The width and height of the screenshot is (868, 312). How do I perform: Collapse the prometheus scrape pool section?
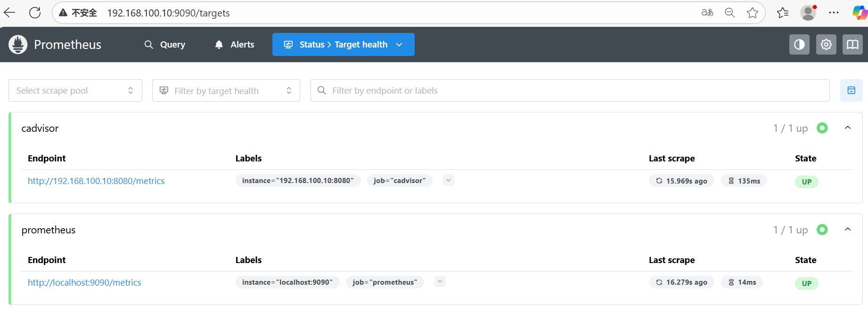(848, 230)
